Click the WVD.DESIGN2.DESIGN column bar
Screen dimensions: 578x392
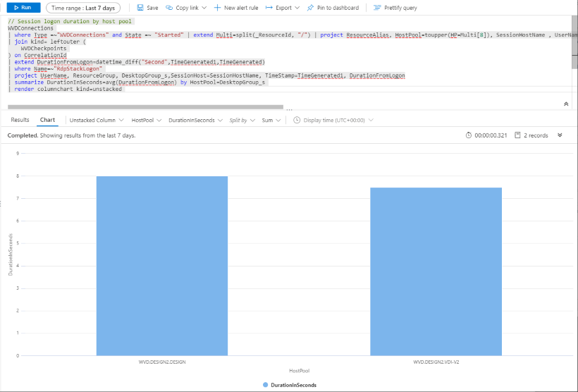point(162,266)
